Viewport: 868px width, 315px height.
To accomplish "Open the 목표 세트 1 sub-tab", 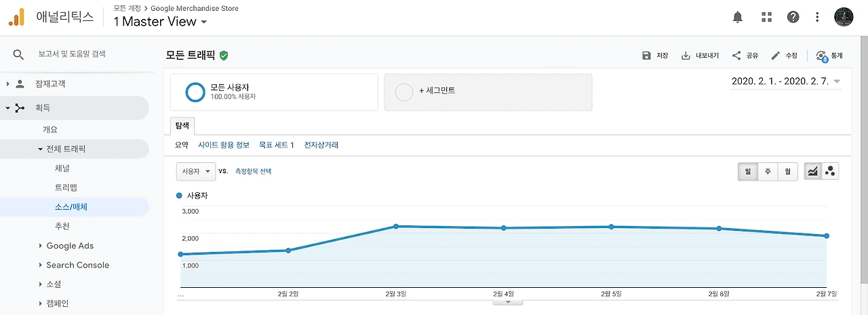I will (277, 145).
